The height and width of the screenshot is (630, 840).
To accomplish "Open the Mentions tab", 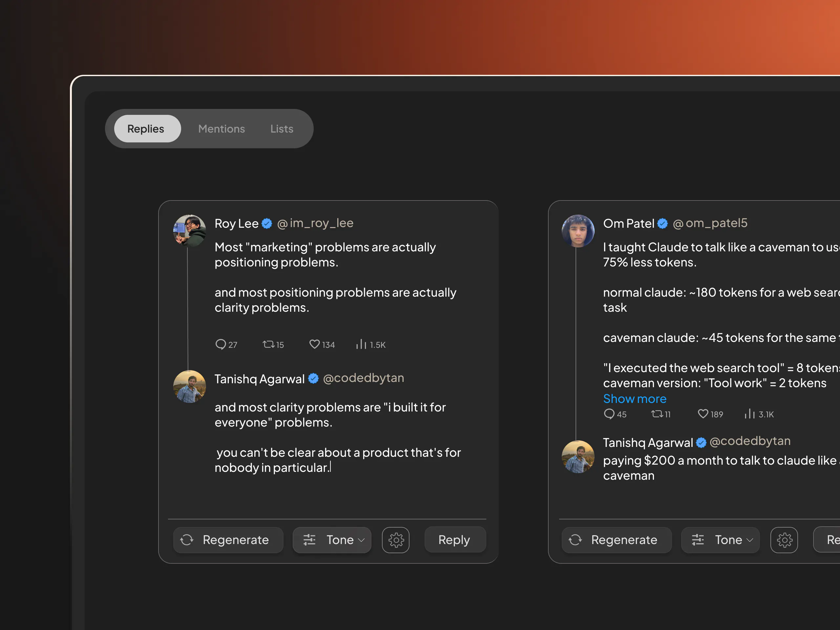I will click(x=221, y=129).
